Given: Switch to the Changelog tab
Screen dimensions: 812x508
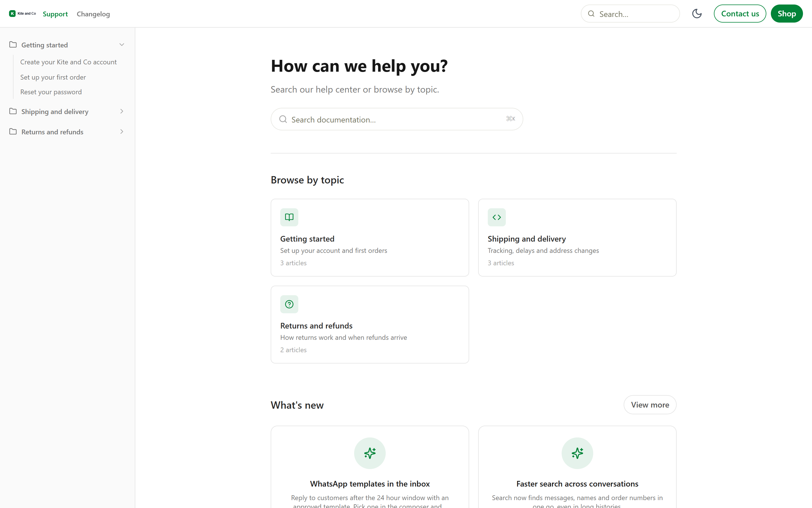Looking at the screenshot, I should click(93, 14).
